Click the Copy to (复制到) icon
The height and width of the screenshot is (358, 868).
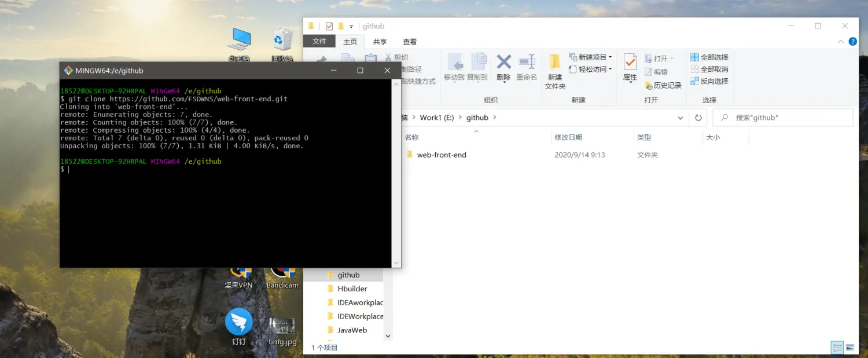coord(477,67)
